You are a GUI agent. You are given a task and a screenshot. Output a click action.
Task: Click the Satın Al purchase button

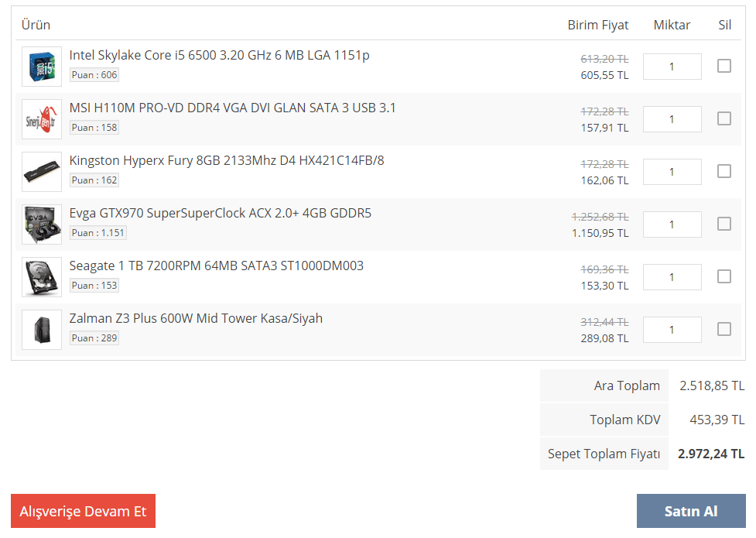(691, 511)
